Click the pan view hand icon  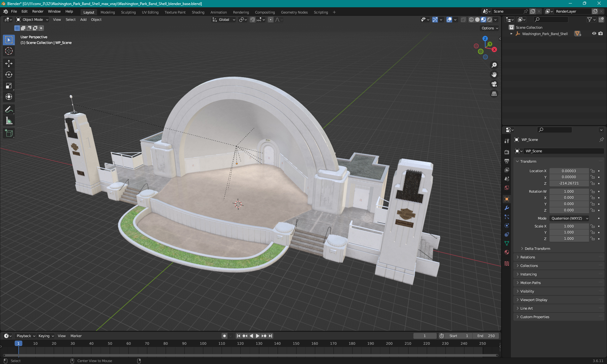point(494,75)
